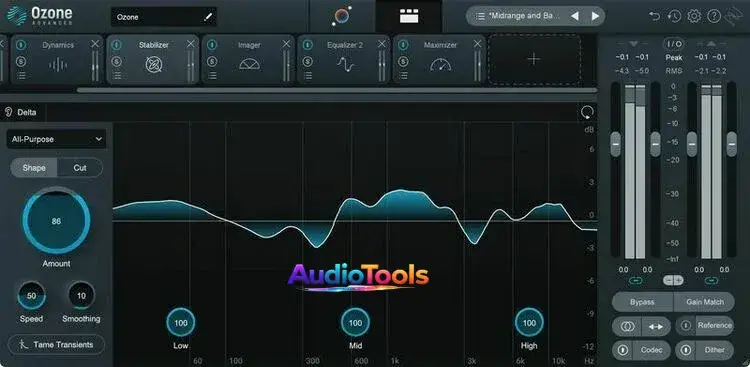Select the Imager module tab
This screenshot has height=367, width=750.
point(248,60)
